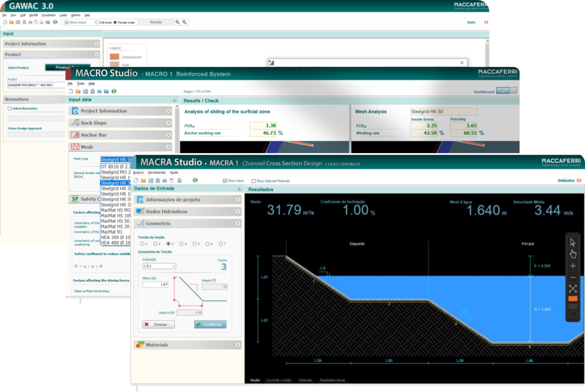Open the Ferramentas menu in MACRA Studio
585x392 pixels.
[157, 173]
